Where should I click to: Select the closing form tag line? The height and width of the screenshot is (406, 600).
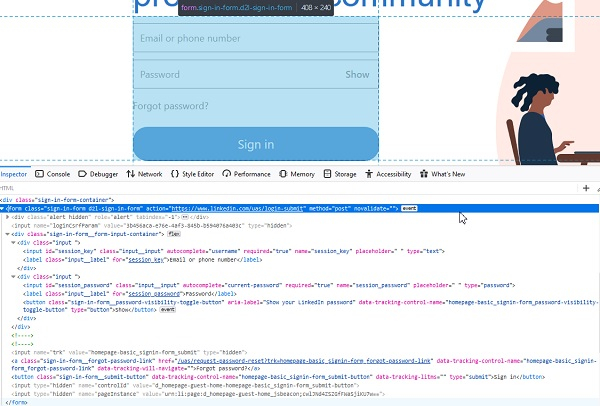(x=16, y=402)
